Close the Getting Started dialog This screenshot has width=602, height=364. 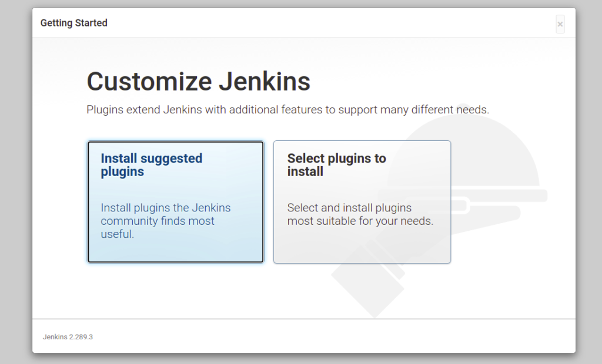tap(560, 24)
